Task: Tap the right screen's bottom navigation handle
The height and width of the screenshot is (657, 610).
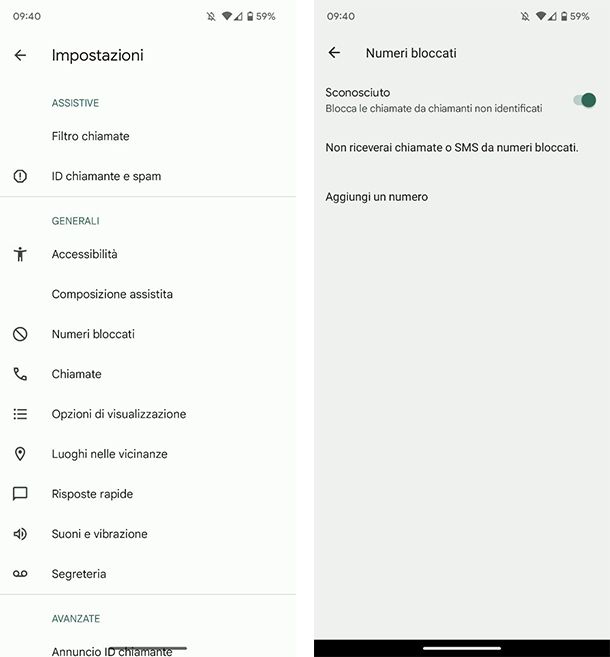Action: 461,648
